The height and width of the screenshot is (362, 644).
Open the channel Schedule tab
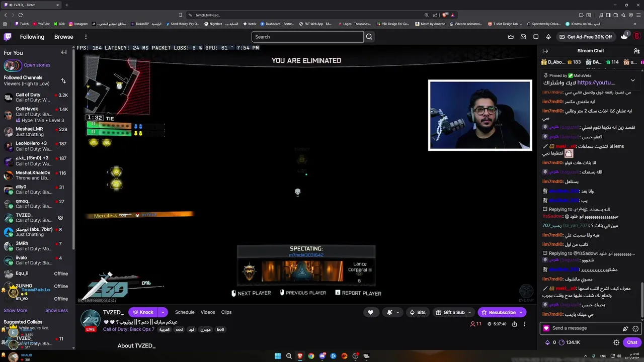185,312
